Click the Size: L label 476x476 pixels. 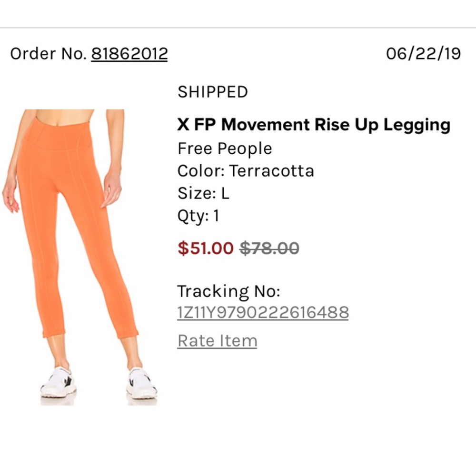(x=205, y=193)
